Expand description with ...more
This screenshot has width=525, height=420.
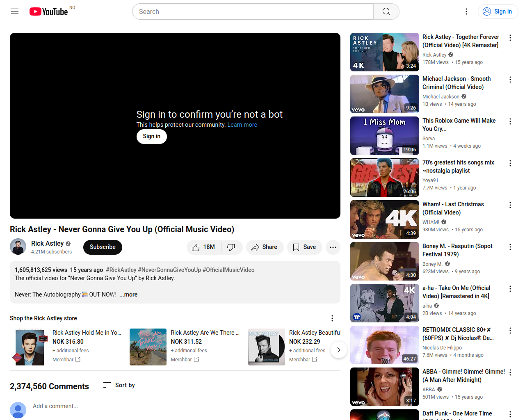pos(128,294)
